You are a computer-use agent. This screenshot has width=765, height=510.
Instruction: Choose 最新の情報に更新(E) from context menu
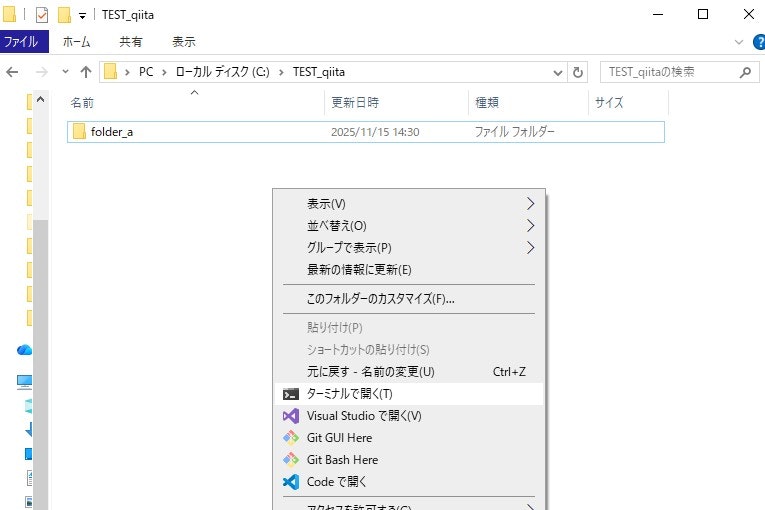409,269
